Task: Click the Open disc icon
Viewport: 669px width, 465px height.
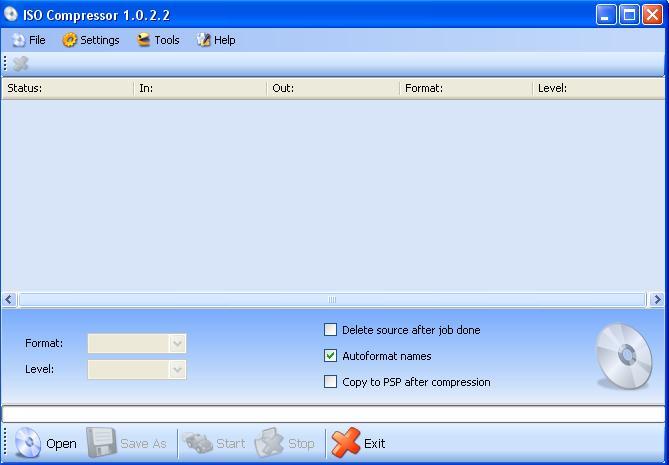Action: point(27,443)
